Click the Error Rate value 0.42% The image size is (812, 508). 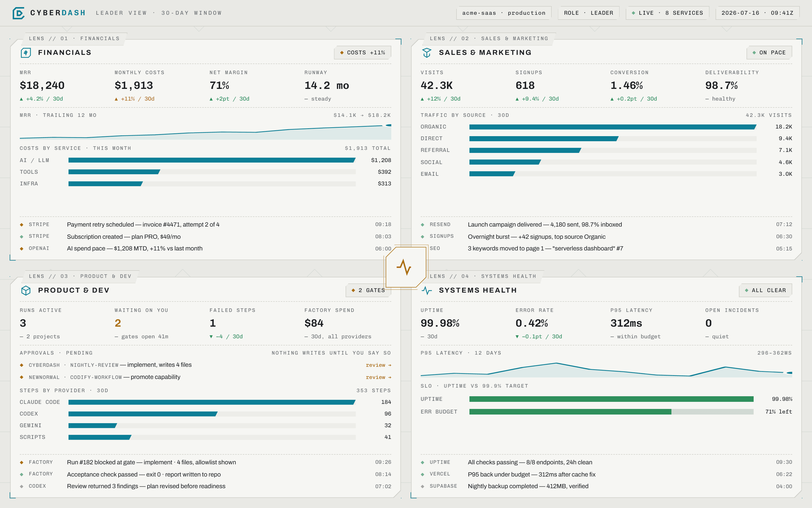(532, 323)
